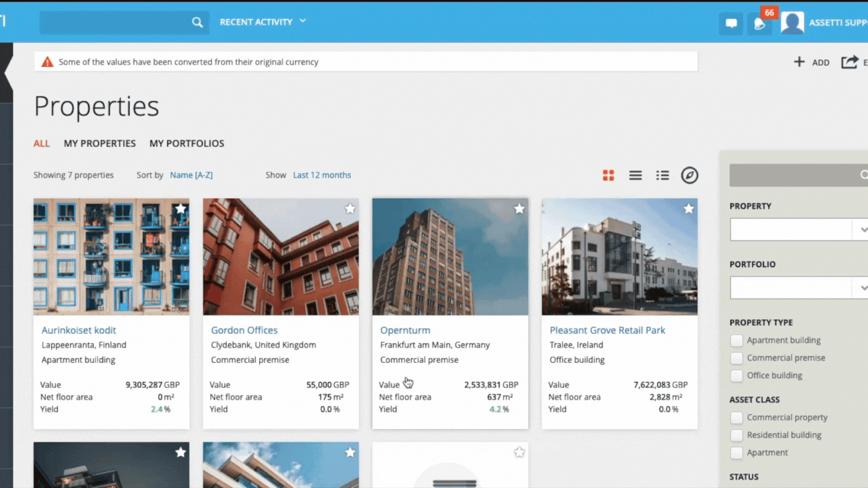Check the Office building filter

(737, 375)
